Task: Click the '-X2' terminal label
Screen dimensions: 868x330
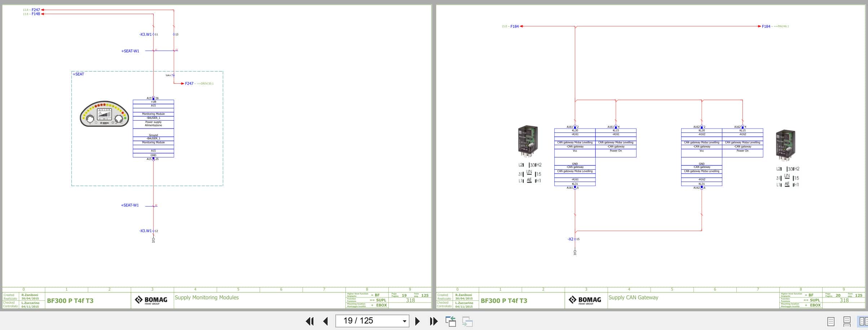Action: point(570,239)
